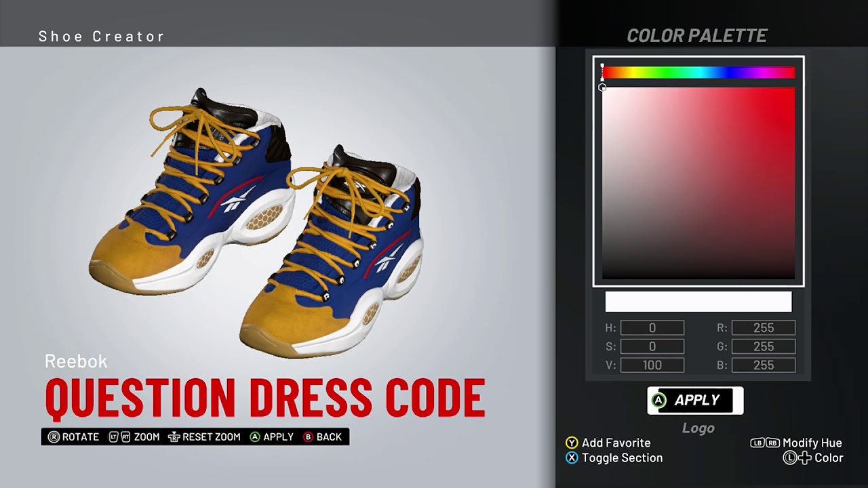868x488 pixels.
Task: Click the yellow Y Add Favorite icon
Action: pyautogui.click(x=572, y=443)
